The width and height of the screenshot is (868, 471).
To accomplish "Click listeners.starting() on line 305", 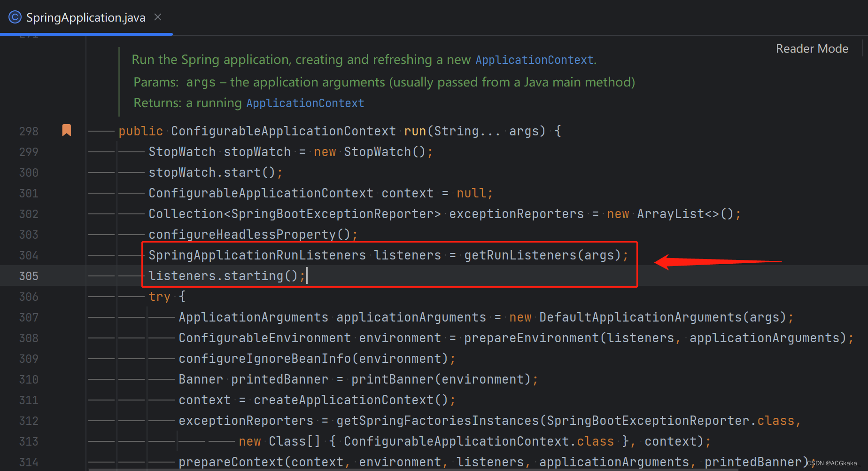I will [224, 276].
